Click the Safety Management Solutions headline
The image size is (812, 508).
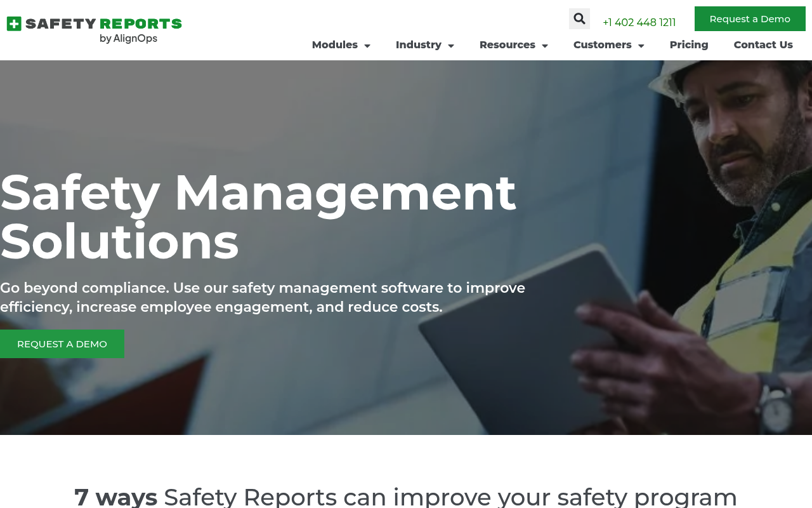258,217
